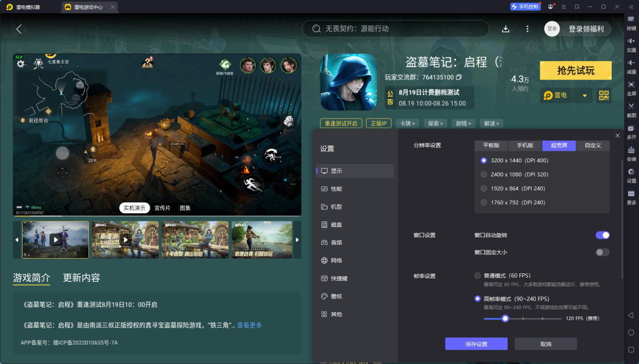The height and width of the screenshot is (364, 639).
Task: Enable the 窗口固定大小 switch
Action: pyautogui.click(x=603, y=252)
